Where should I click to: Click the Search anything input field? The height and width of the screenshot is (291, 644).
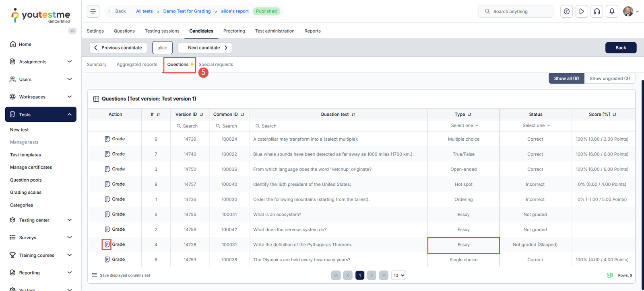tap(519, 11)
